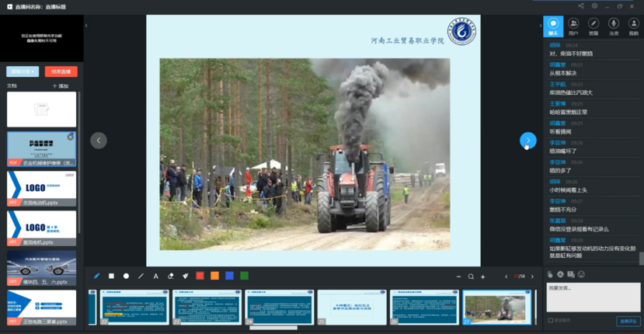Open the 屏幕共享 dropdown
The height and width of the screenshot is (334, 644).
click(x=23, y=71)
